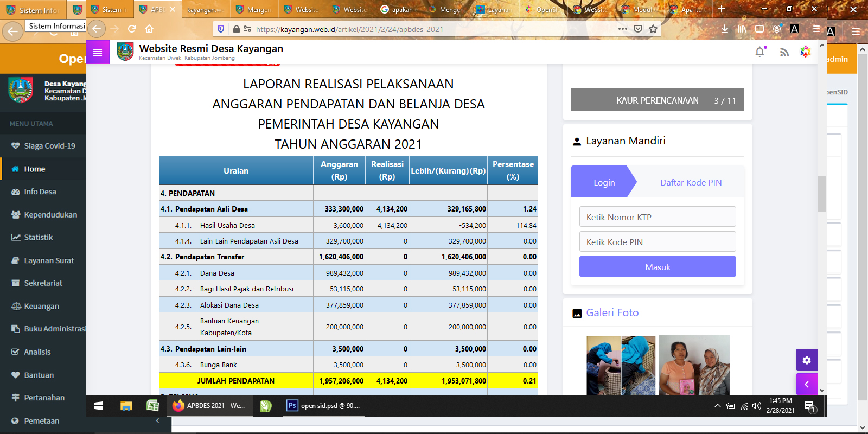Click the Ketik Nomor KTP field
Screen dimensions: 868x434
658,217
